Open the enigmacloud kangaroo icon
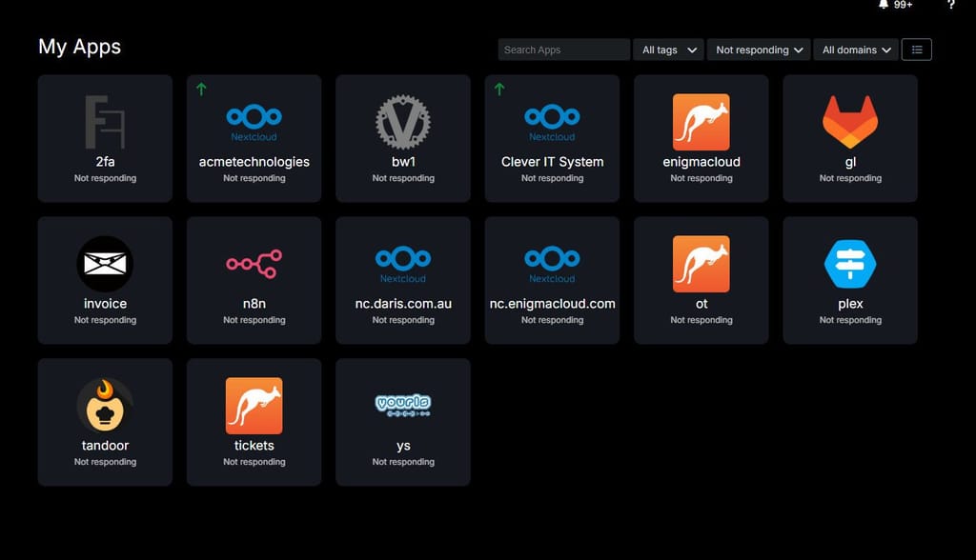The height and width of the screenshot is (560, 976). click(x=701, y=122)
